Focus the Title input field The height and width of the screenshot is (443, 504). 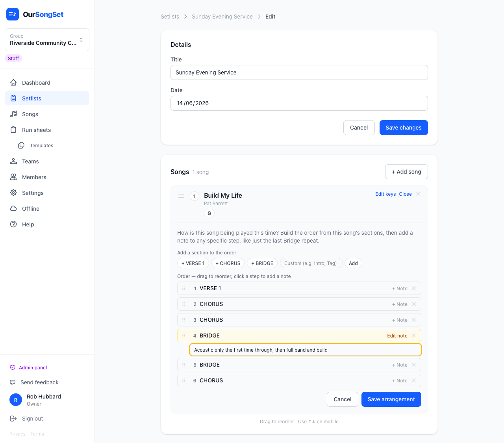tap(299, 72)
